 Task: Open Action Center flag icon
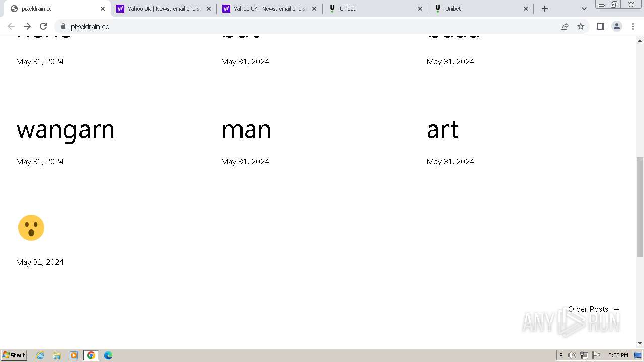point(596,355)
